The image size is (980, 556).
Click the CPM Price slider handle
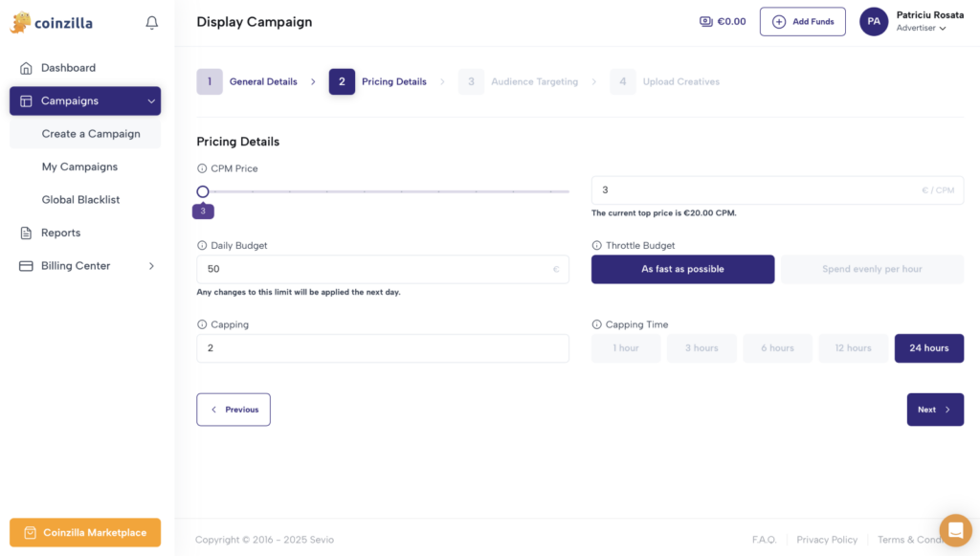tap(203, 191)
